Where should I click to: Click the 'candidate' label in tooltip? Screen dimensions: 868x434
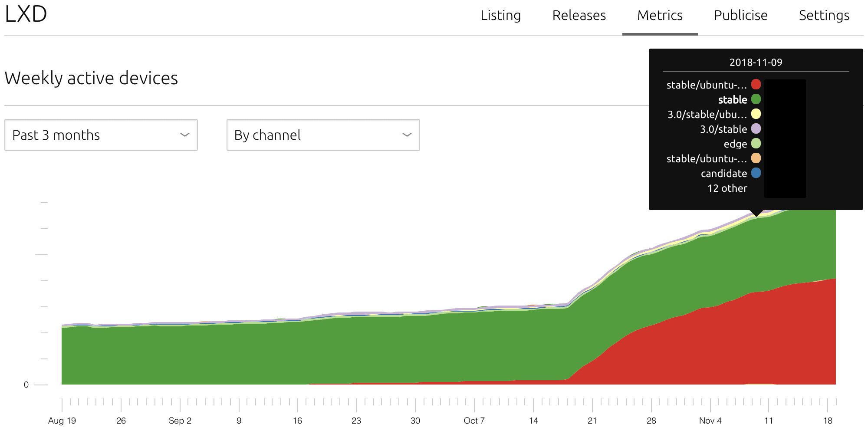724,174
